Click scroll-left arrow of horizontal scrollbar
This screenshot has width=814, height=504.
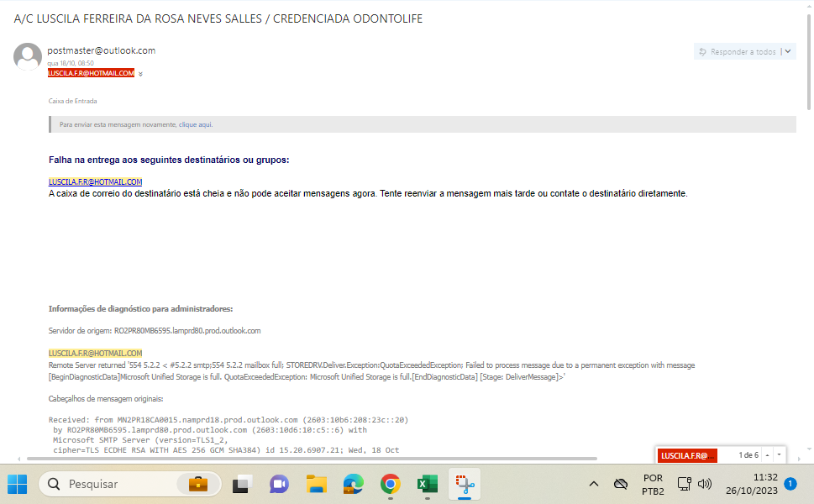(x=19, y=459)
